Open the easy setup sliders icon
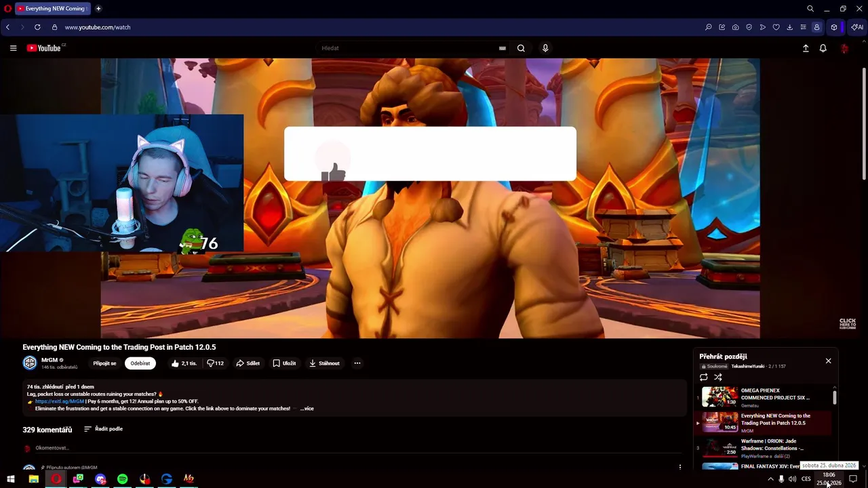 click(804, 27)
